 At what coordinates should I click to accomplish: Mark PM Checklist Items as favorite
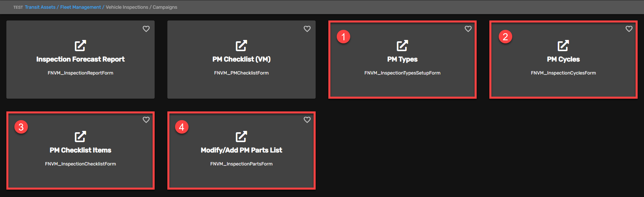tap(146, 120)
